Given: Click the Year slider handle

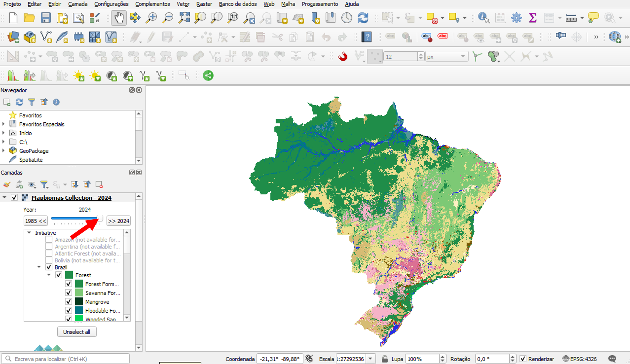Looking at the screenshot, I should 100,218.
